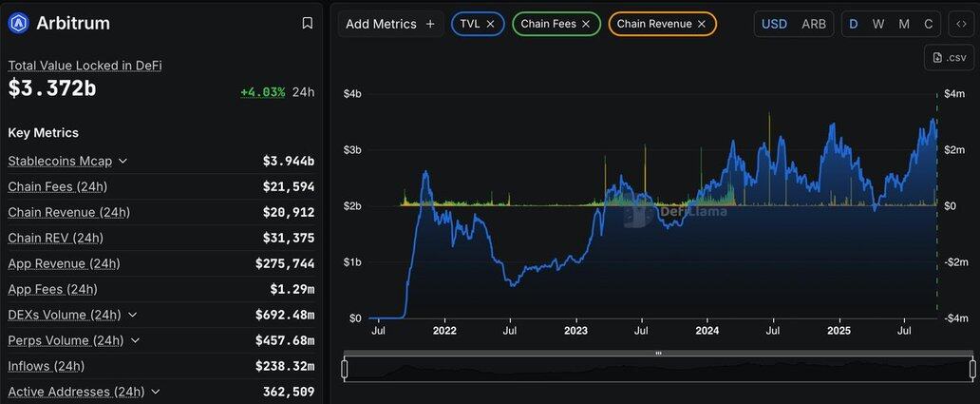
Task: Remove the Chain Revenue metric chip
Action: click(702, 24)
